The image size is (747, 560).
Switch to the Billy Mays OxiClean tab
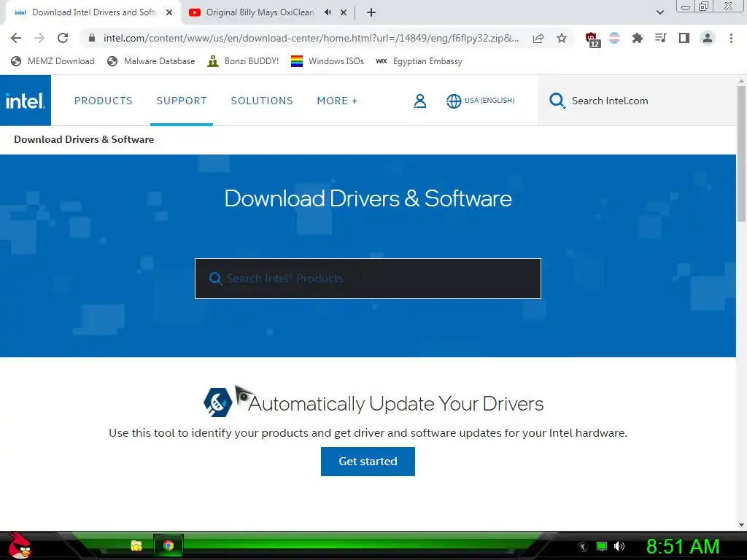260,12
